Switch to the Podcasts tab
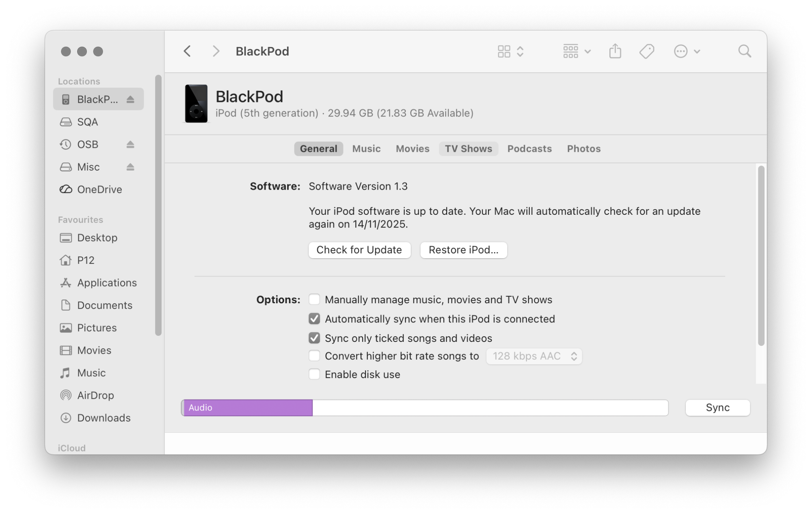Screen dimensions: 812x514 [x=529, y=149]
